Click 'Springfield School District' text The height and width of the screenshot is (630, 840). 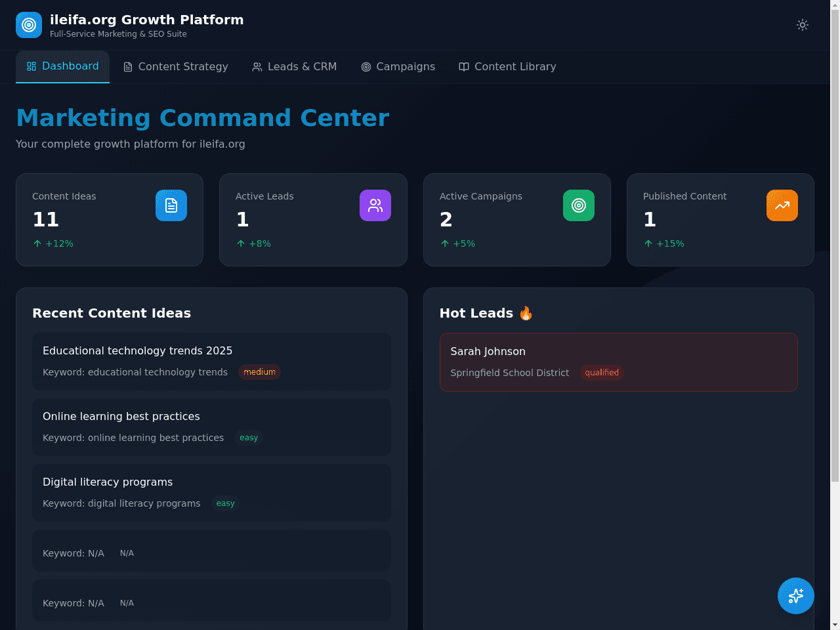click(x=509, y=373)
